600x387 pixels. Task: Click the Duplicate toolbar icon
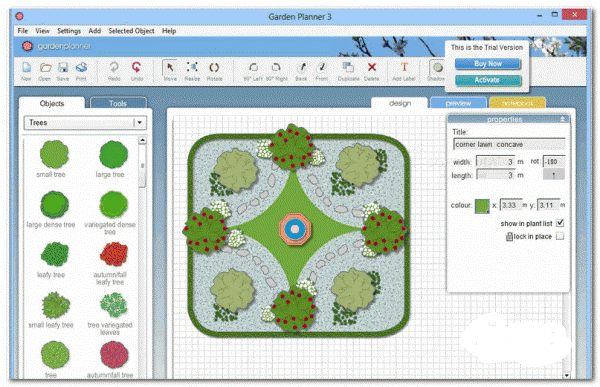348,68
